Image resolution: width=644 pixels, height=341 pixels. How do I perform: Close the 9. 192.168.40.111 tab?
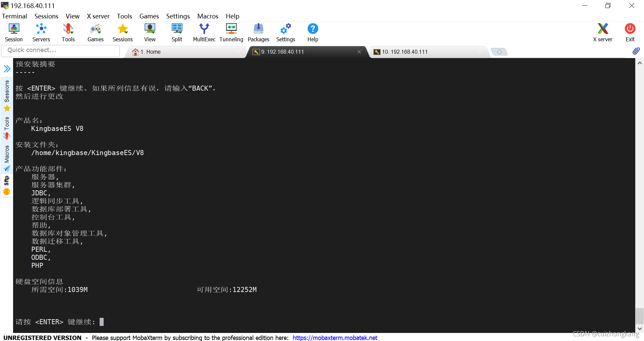pos(359,52)
